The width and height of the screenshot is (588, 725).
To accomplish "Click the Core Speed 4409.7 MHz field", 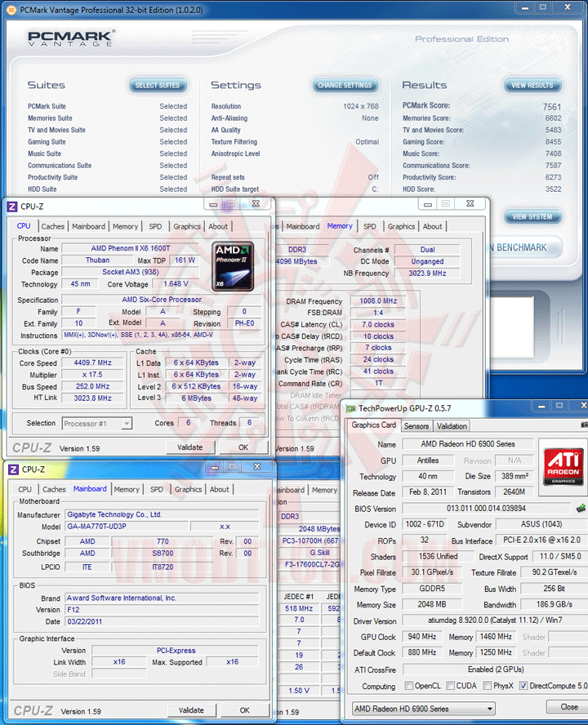I will pyautogui.click(x=92, y=362).
